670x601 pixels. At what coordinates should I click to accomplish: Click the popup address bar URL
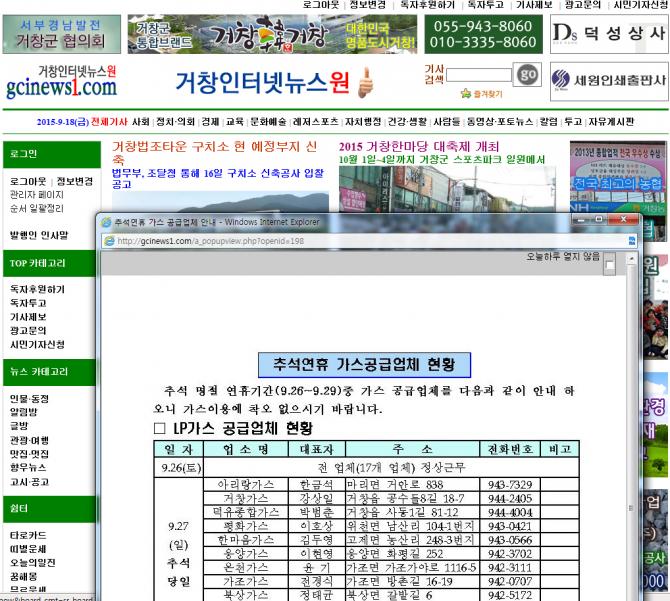click(x=211, y=241)
